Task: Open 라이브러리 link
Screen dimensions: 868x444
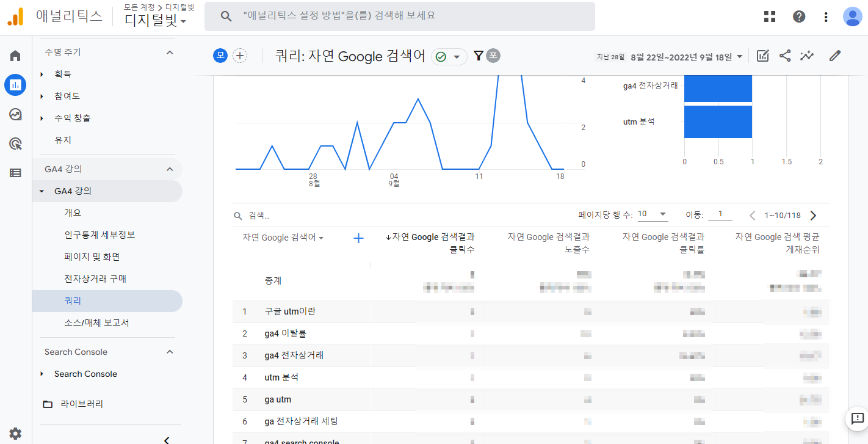Action: (x=81, y=404)
